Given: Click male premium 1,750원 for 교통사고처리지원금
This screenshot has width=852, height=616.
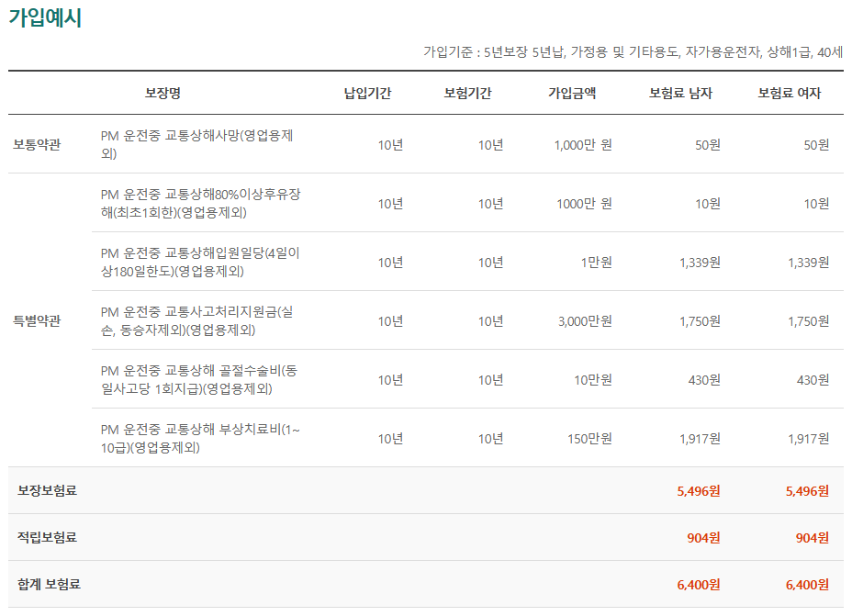Looking at the screenshot, I should pos(700,321).
